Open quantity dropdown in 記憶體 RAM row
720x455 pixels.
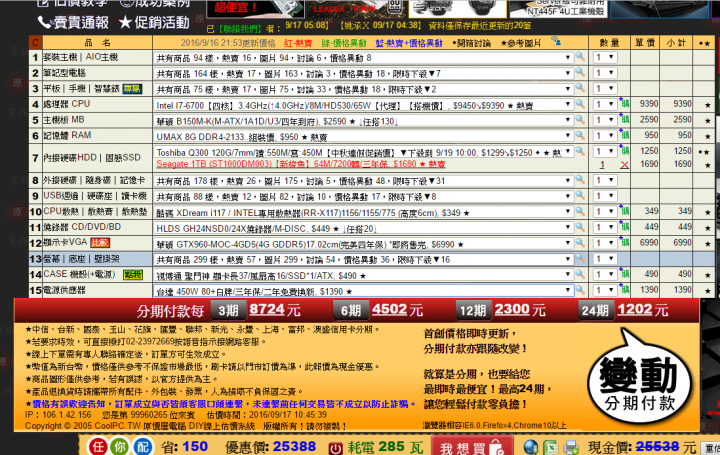pyautogui.click(x=605, y=135)
